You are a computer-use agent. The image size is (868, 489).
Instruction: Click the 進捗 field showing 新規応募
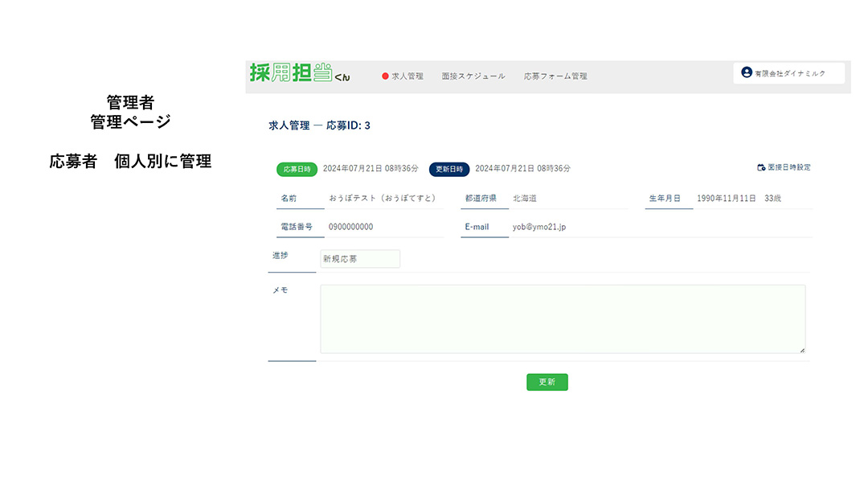pos(359,258)
